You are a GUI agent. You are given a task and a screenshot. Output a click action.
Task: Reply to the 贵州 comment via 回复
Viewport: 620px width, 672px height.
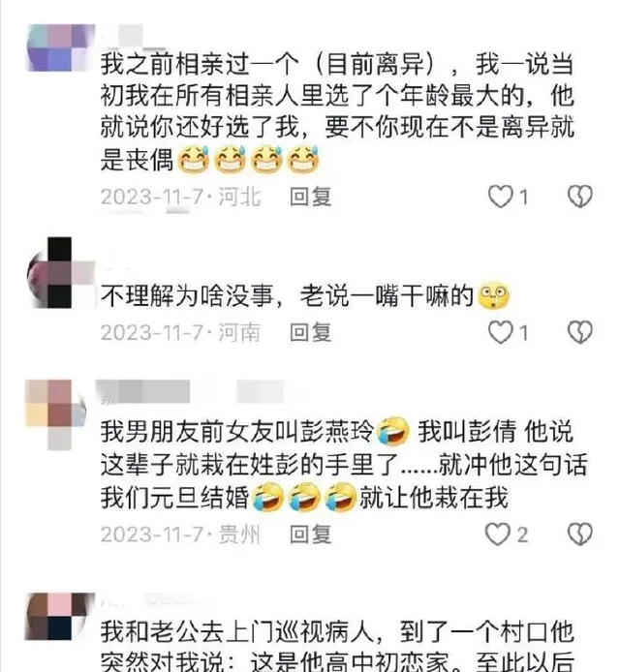(x=310, y=535)
